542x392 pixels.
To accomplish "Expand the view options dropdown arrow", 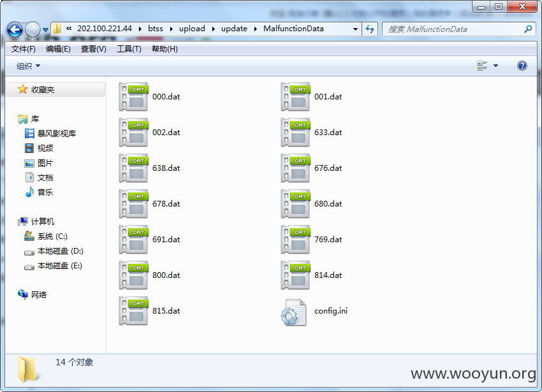I will pyautogui.click(x=495, y=66).
